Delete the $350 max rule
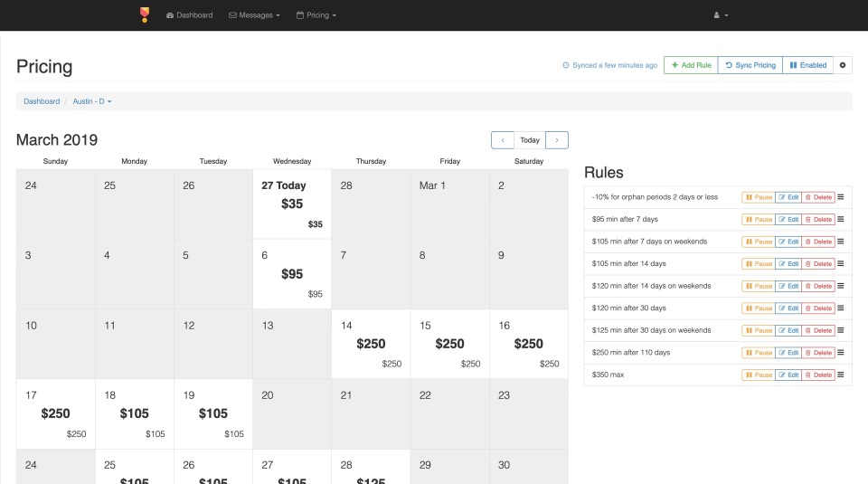Screen dimensions: 868x484 tap(818, 375)
